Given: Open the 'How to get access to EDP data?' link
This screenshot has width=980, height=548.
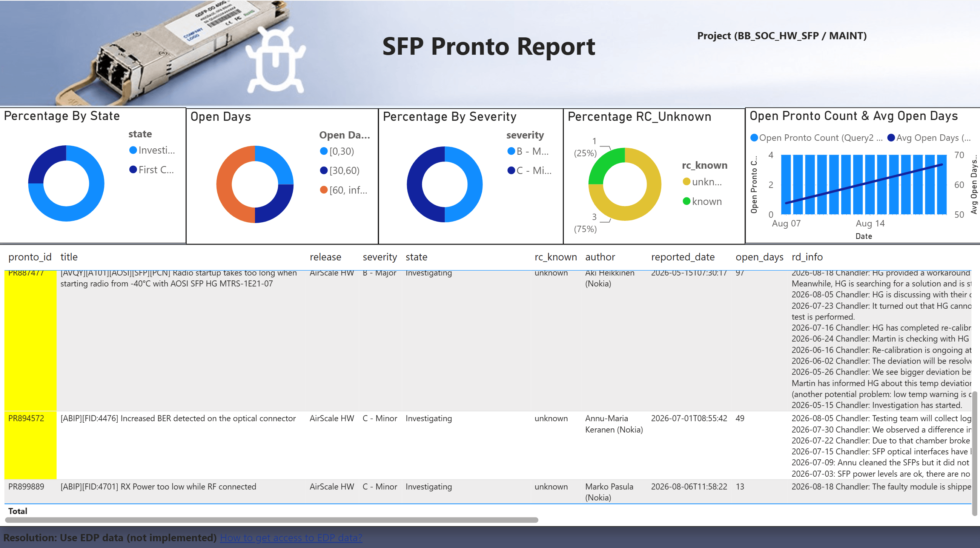Looking at the screenshot, I should 291,537.
